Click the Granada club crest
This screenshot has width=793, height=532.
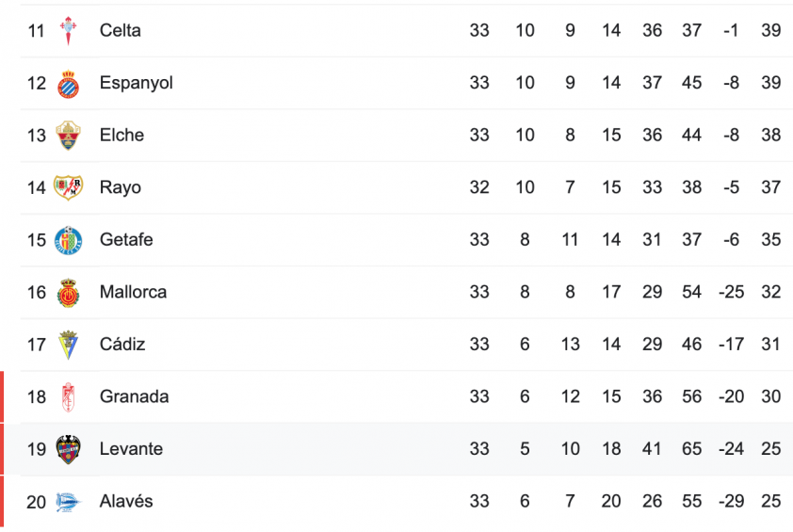[68, 397]
